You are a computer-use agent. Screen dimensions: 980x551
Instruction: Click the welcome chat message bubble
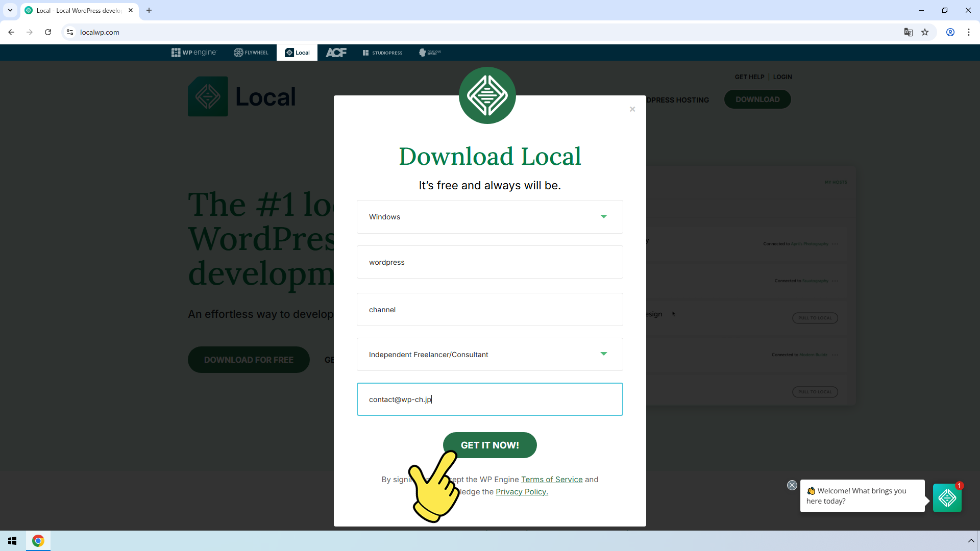coord(862,496)
